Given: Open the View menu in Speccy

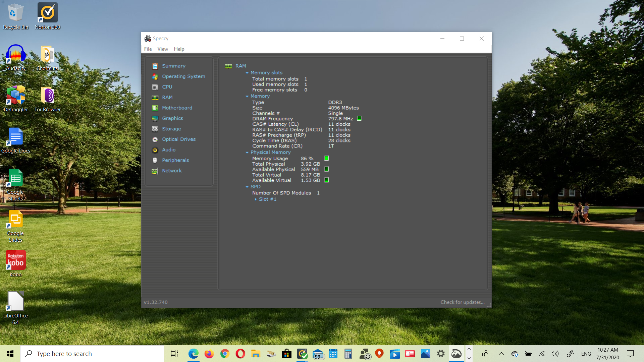Looking at the screenshot, I should coord(163,49).
